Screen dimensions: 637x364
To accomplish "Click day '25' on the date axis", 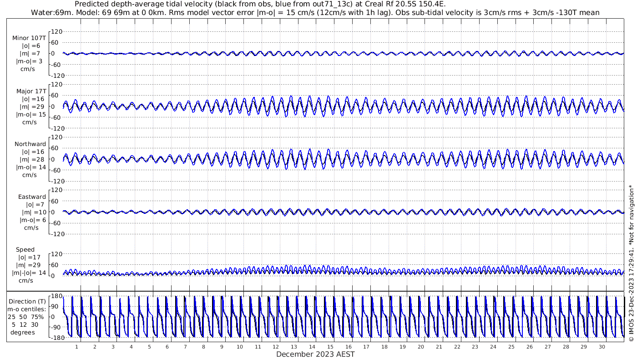I will [511, 347].
